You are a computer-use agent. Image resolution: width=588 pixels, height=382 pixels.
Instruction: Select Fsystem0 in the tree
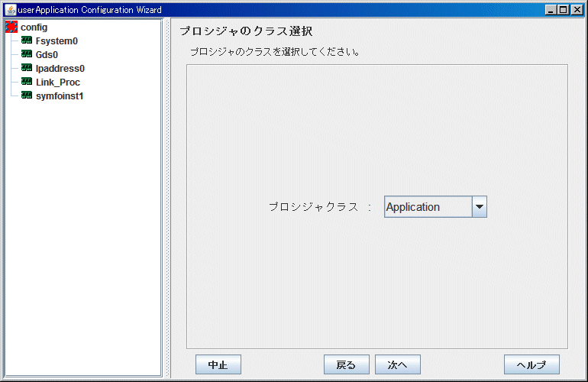coord(57,41)
